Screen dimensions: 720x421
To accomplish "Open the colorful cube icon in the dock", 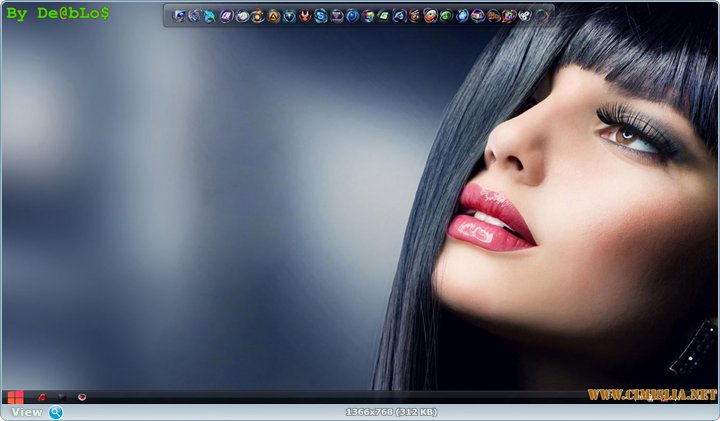I will 367,16.
